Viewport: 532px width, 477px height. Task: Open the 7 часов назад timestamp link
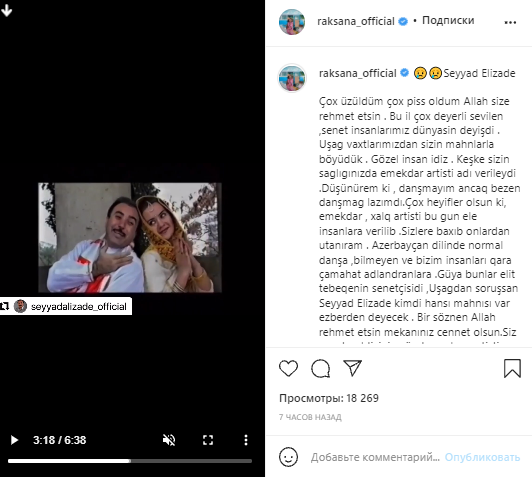[310, 417]
